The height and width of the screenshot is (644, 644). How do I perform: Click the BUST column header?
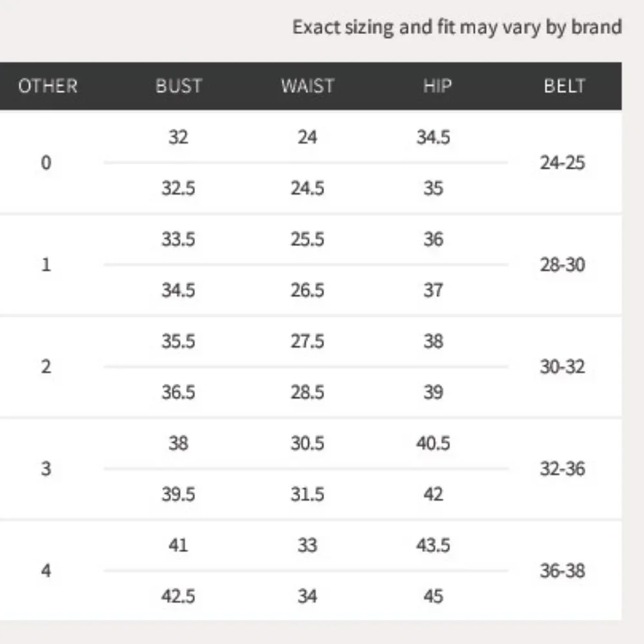click(178, 86)
